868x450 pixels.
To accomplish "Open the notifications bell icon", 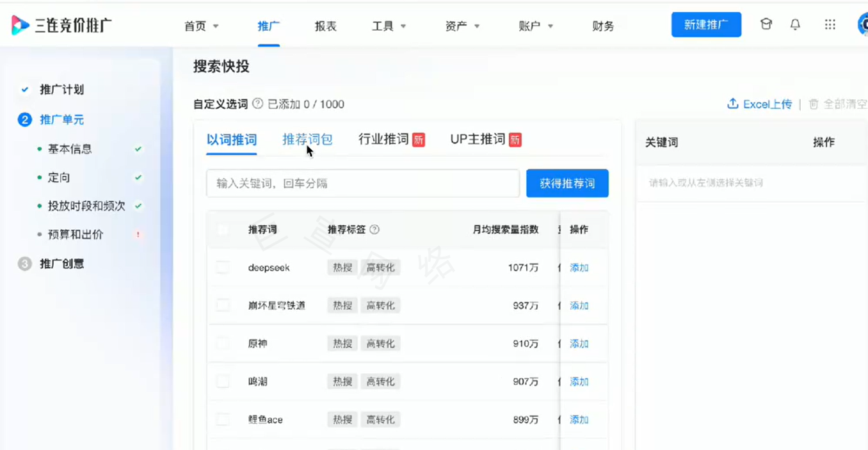I will (x=795, y=24).
